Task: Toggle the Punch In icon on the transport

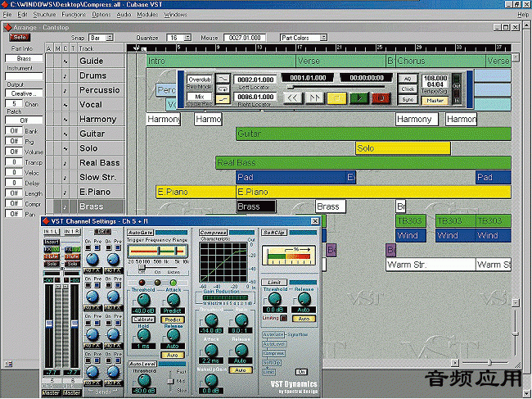Action: pyautogui.click(x=223, y=79)
